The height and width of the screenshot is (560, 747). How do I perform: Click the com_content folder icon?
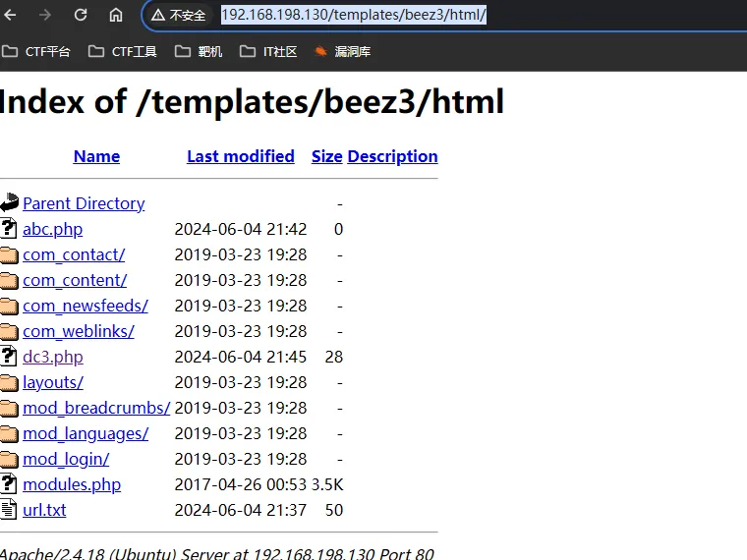tap(9, 280)
